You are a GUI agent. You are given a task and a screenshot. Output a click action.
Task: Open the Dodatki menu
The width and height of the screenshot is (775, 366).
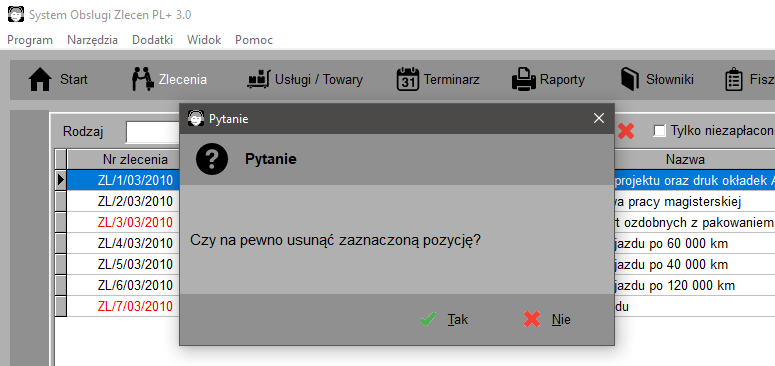(152, 40)
